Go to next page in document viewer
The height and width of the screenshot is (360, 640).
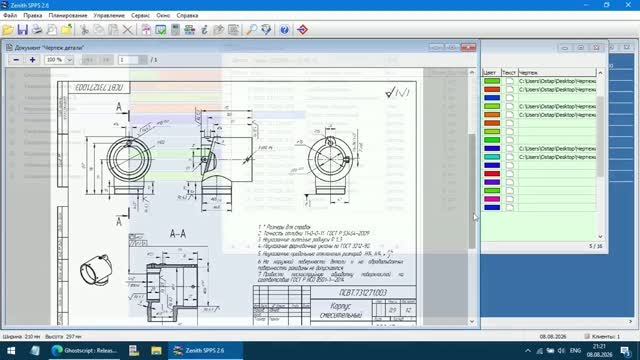[106, 60]
